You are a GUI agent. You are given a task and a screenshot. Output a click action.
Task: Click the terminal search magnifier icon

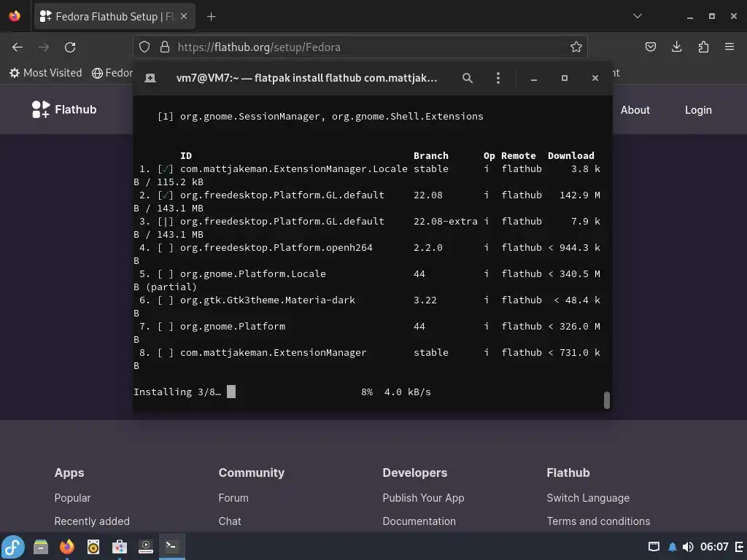(x=468, y=78)
